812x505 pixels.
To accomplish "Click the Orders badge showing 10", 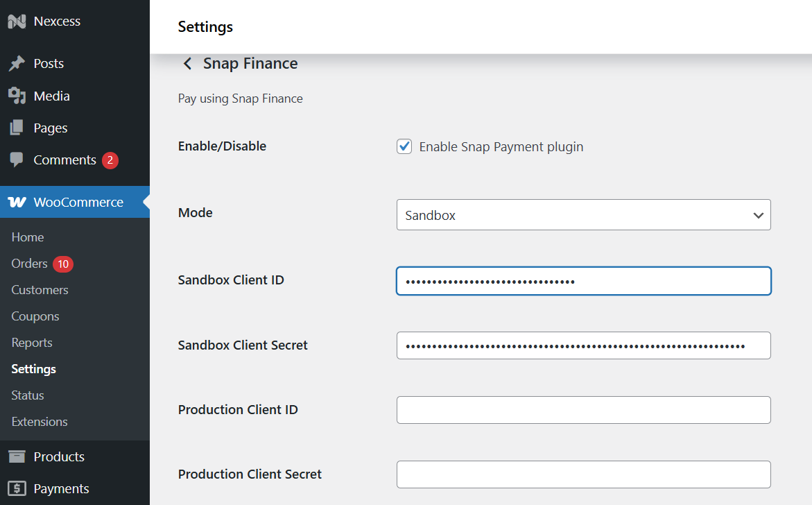I will 63,264.
